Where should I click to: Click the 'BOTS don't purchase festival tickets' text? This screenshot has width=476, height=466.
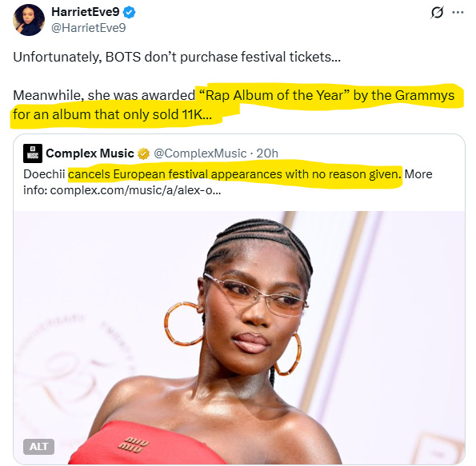(x=223, y=57)
